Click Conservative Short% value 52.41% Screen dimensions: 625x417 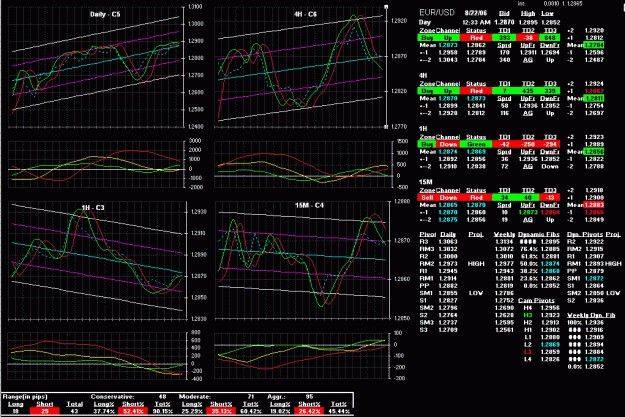click(133, 411)
